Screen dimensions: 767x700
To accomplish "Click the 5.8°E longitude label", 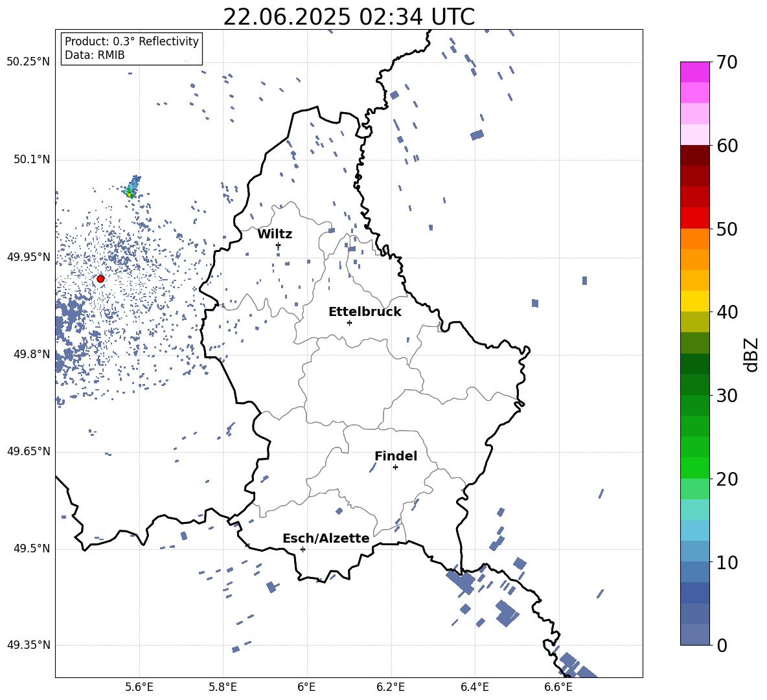I will pyautogui.click(x=223, y=687).
